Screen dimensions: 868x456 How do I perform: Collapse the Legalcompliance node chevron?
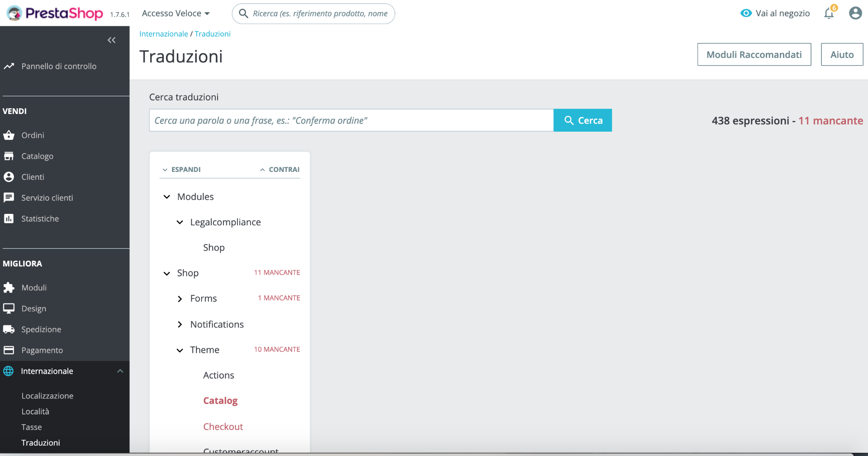pos(180,222)
